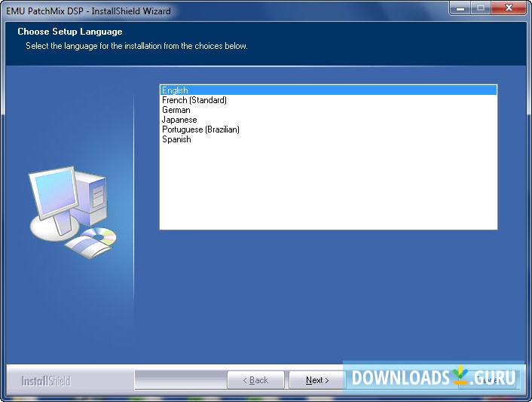The width and height of the screenshot is (532, 402).
Task: Minimize the installer window
Action: [x=460, y=8]
